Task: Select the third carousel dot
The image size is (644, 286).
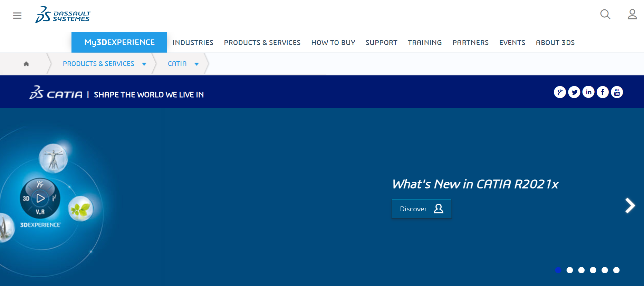Action: [x=581, y=270]
